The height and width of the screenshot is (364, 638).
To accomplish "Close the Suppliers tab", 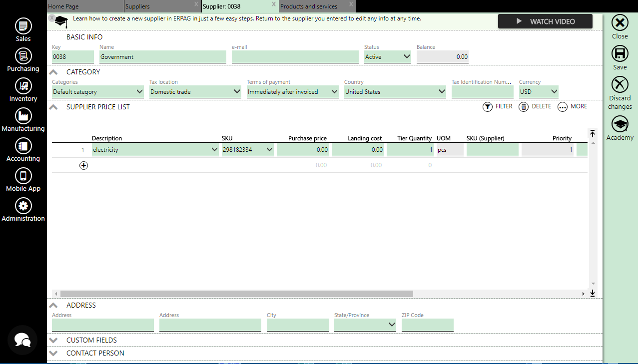I will (196, 4).
